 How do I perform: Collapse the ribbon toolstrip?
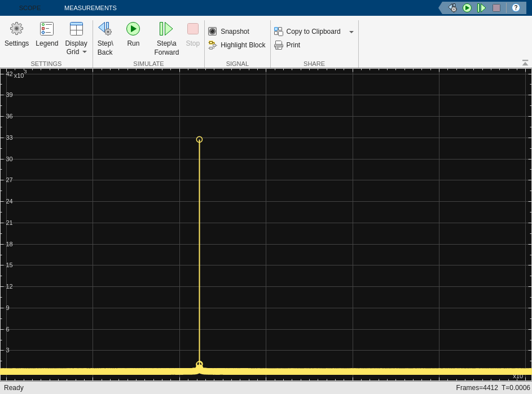pyautogui.click(x=525, y=63)
